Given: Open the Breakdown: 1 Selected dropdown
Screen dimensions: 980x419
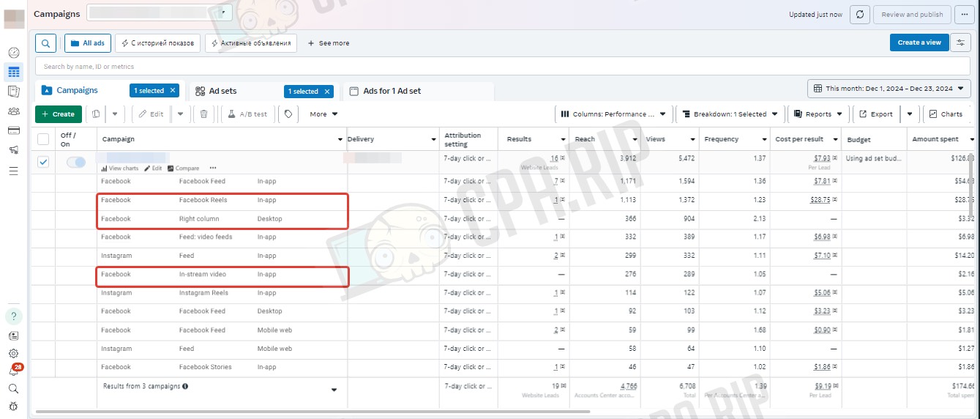Looking at the screenshot, I should [x=730, y=114].
